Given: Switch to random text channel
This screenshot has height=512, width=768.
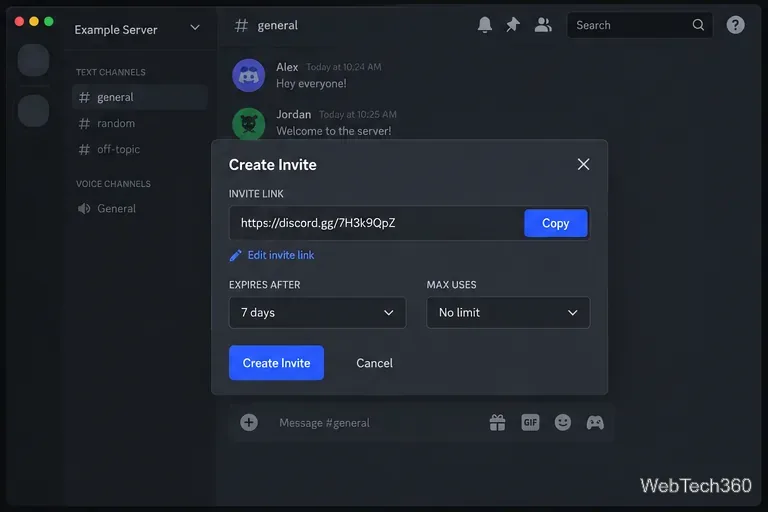Looking at the screenshot, I should pos(140,123).
